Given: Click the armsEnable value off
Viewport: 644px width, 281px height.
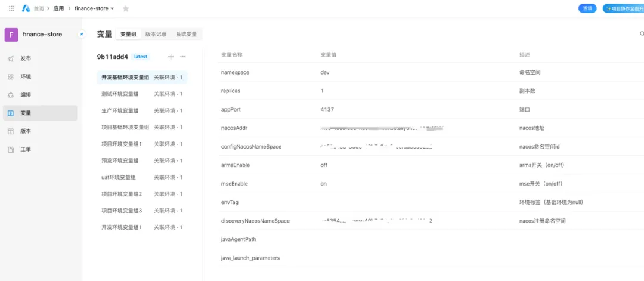Looking at the screenshot, I should tap(324, 165).
